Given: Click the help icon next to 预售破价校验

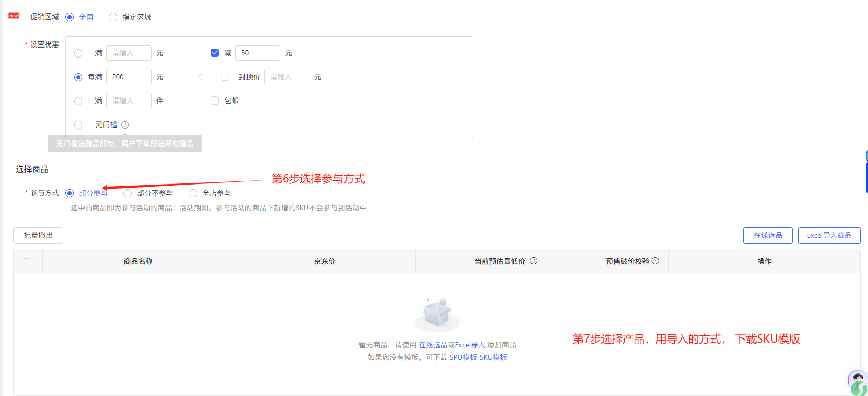Looking at the screenshot, I should pyautogui.click(x=655, y=261).
